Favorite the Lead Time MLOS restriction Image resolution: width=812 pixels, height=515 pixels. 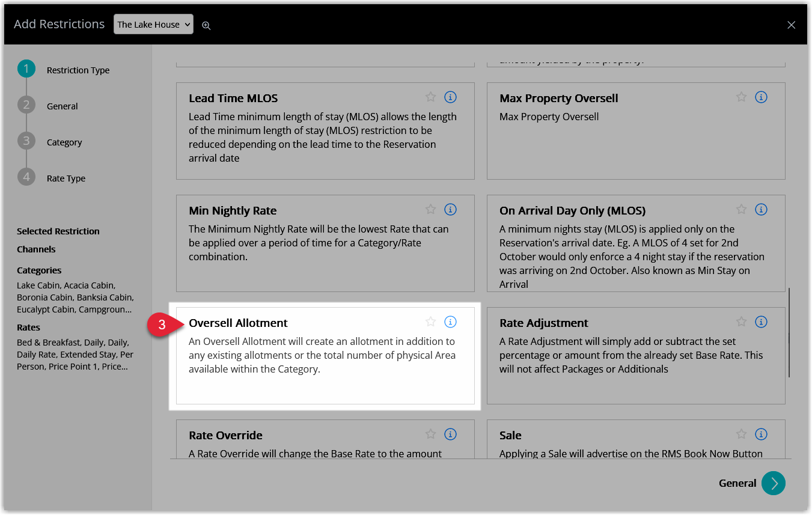430,97
